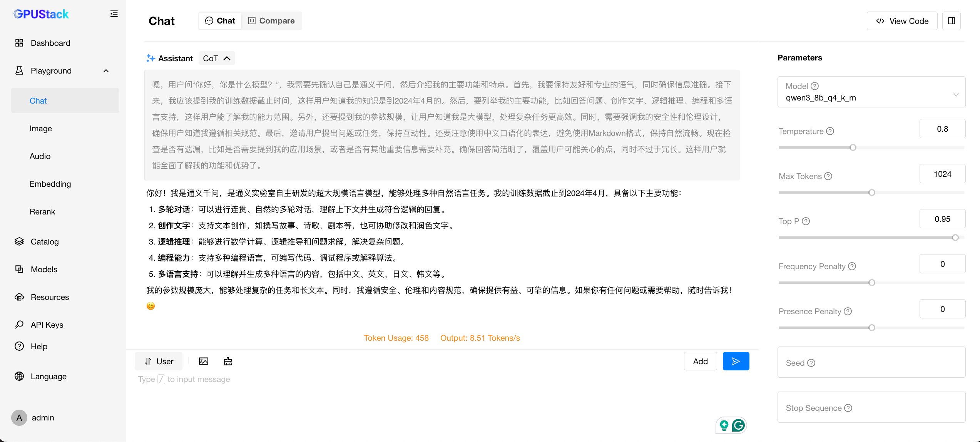Click the Seed help icon
980x442 pixels.
pos(811,363)
